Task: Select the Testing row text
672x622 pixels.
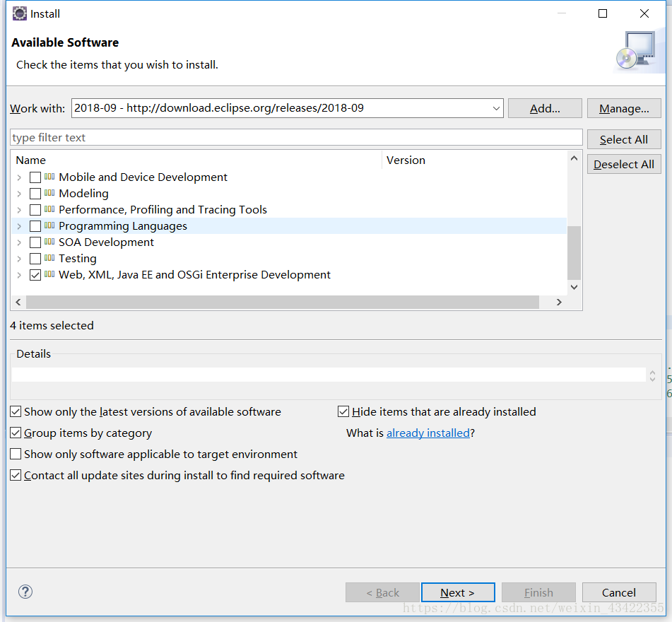Action: point(78,259)
